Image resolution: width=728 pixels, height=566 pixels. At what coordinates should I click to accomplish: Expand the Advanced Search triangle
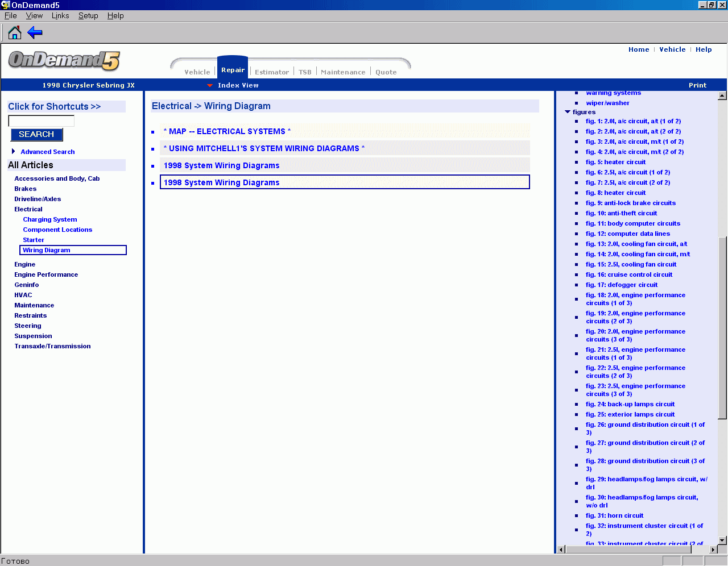tap(13, 151)
